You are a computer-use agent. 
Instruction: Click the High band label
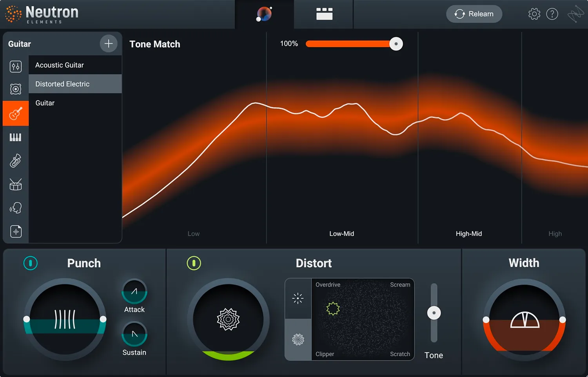click(555, 234)
